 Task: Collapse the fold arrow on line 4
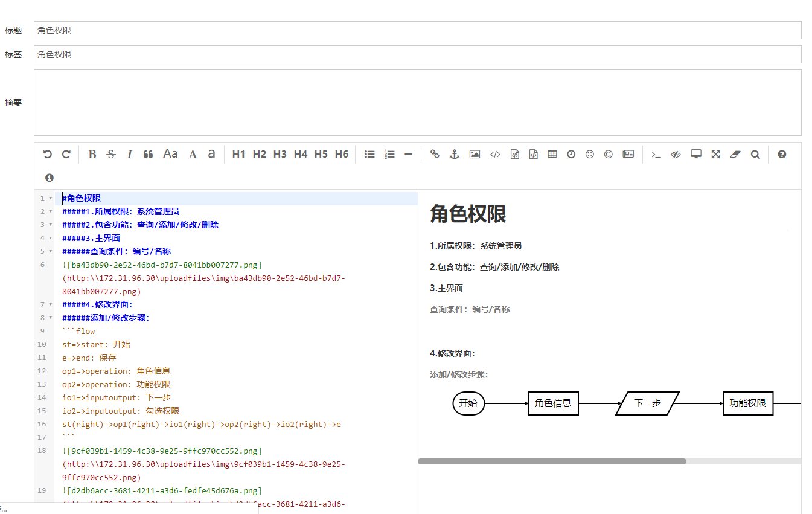click(x=51, y=239)
